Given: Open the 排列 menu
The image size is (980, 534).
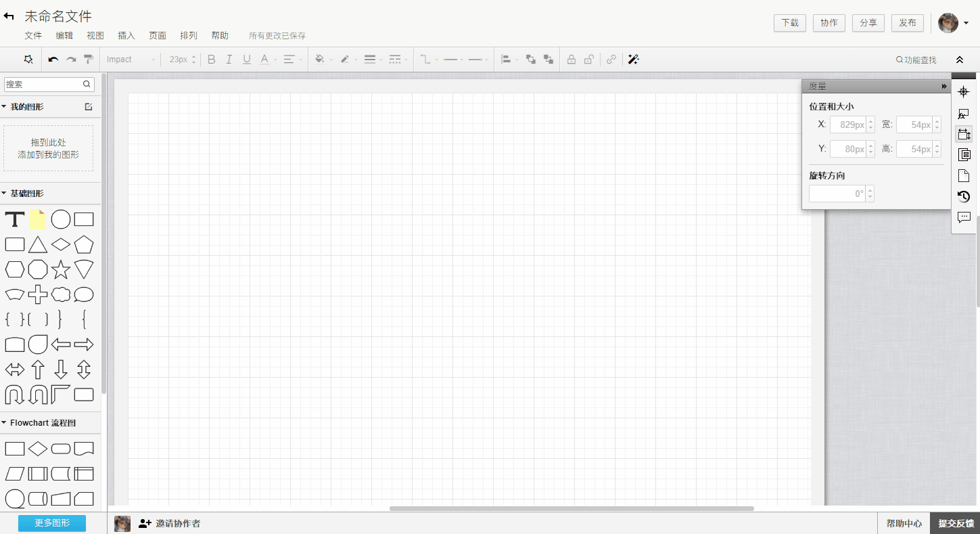Looking at the screenshot, I should tap(189, 36).
